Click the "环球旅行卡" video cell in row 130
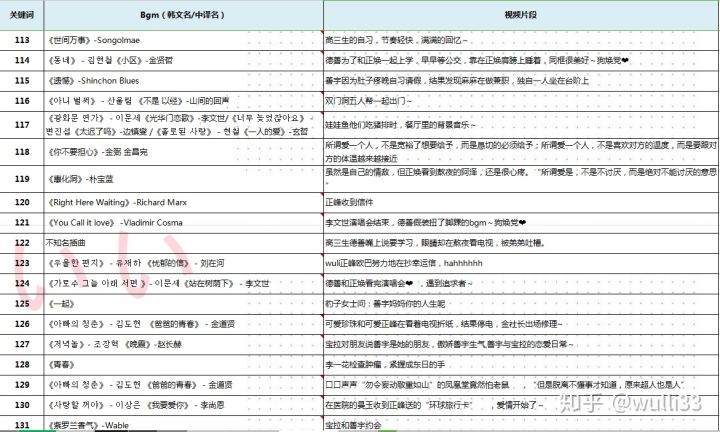720x432 pixels. tap(521, 405)
